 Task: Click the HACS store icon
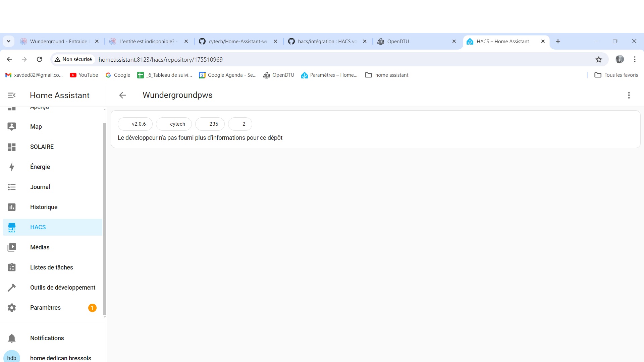click(12, 227)
